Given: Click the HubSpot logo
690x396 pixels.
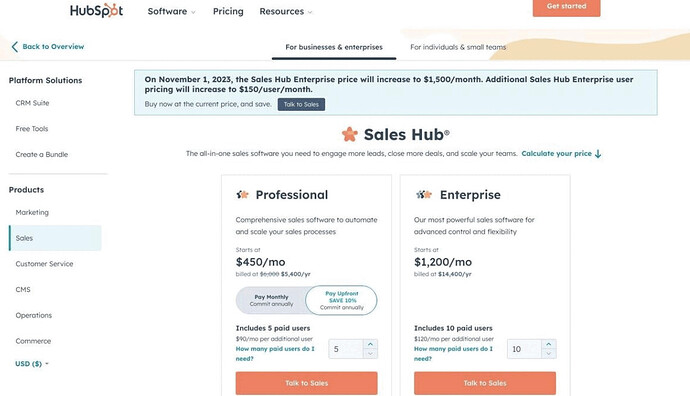Looking at the screenshot, I should (96, 11).
